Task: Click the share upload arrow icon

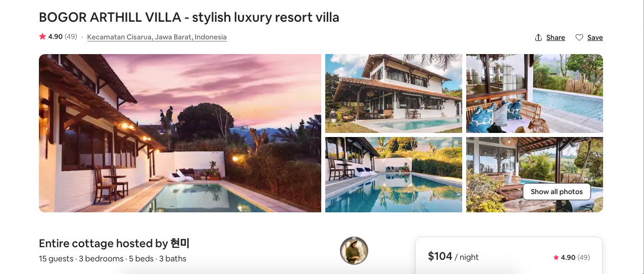Action: (538, 37)
